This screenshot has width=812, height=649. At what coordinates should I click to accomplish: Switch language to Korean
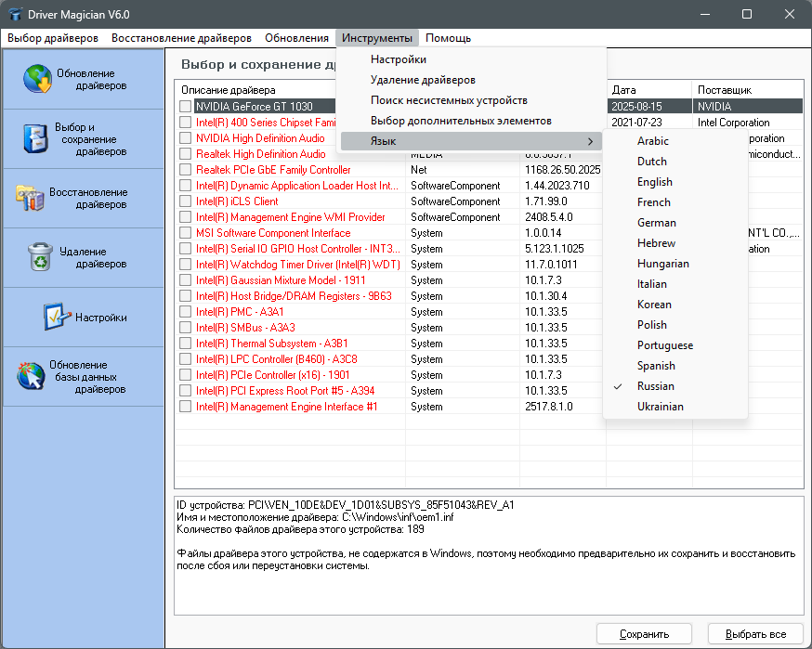(x=675, y=305)
